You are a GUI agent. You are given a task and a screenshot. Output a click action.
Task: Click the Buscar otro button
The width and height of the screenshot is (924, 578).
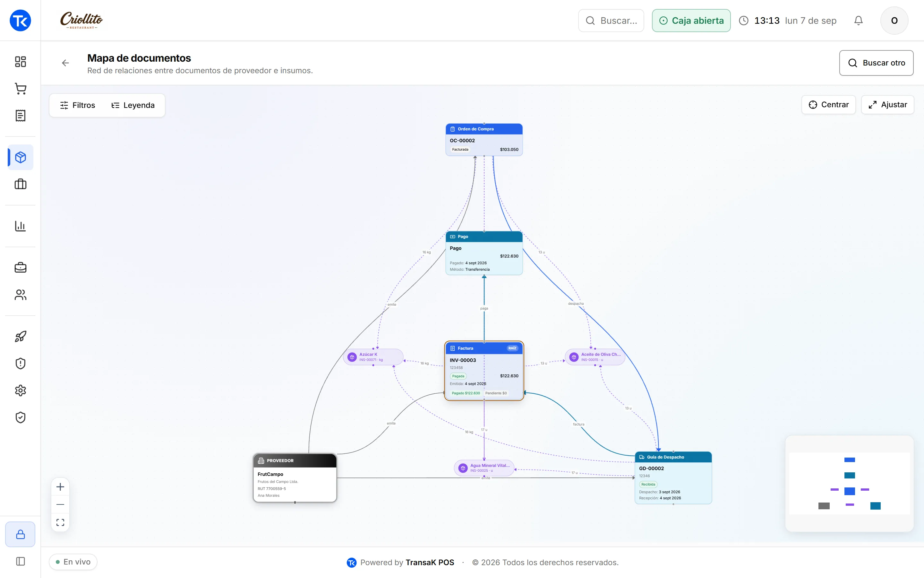pyautogui.click(x=876, y=63)
